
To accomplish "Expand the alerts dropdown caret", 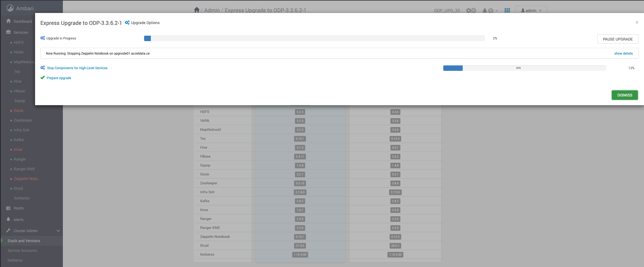I will 497,11.
